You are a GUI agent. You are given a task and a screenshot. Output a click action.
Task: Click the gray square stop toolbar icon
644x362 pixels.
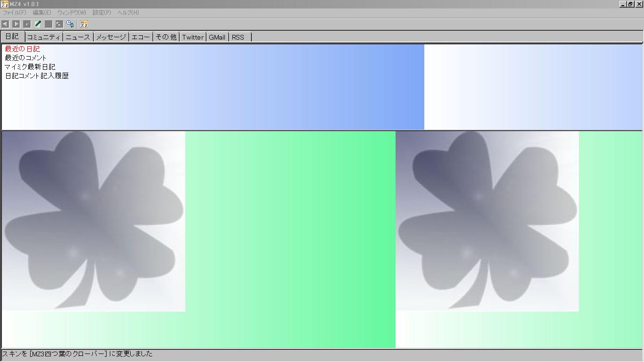49,24
